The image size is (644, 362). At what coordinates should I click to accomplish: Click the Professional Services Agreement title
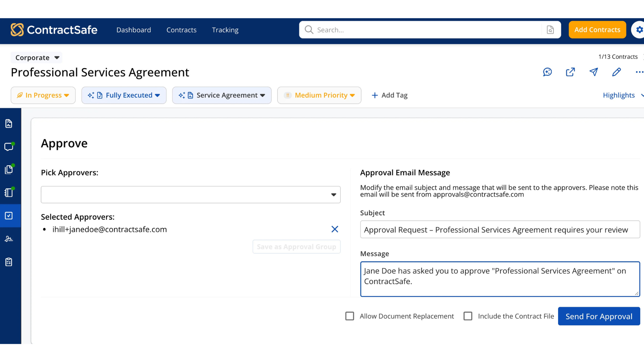coord(100,72)
